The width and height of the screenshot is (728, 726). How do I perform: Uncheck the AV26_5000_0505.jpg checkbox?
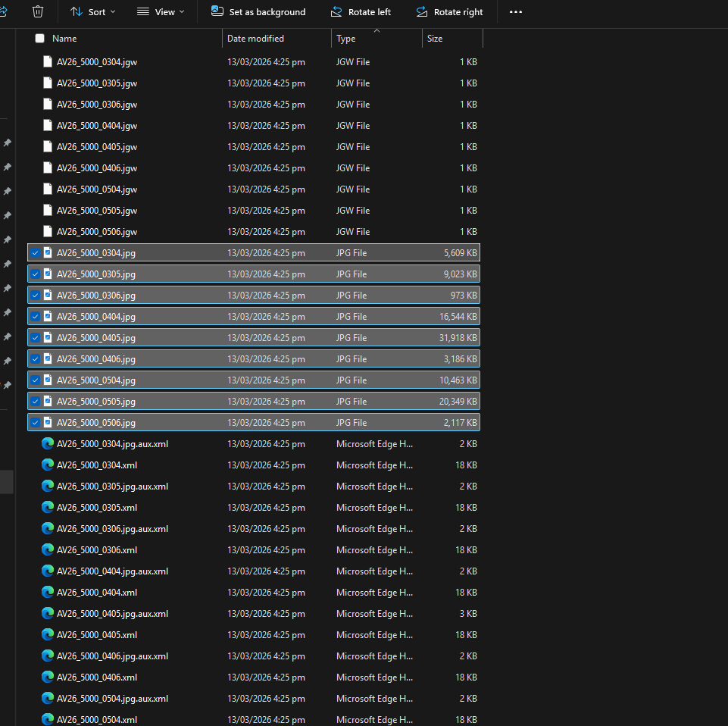36,402
